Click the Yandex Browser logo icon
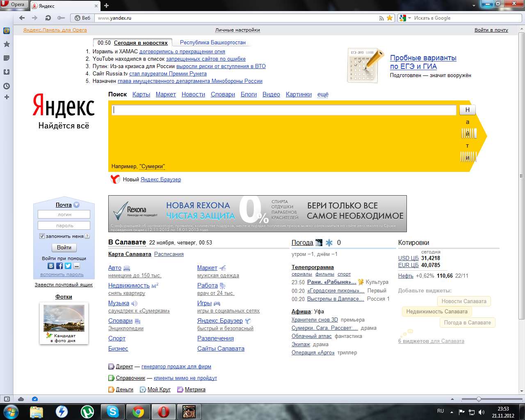525x420 pixels. [115, 179]
